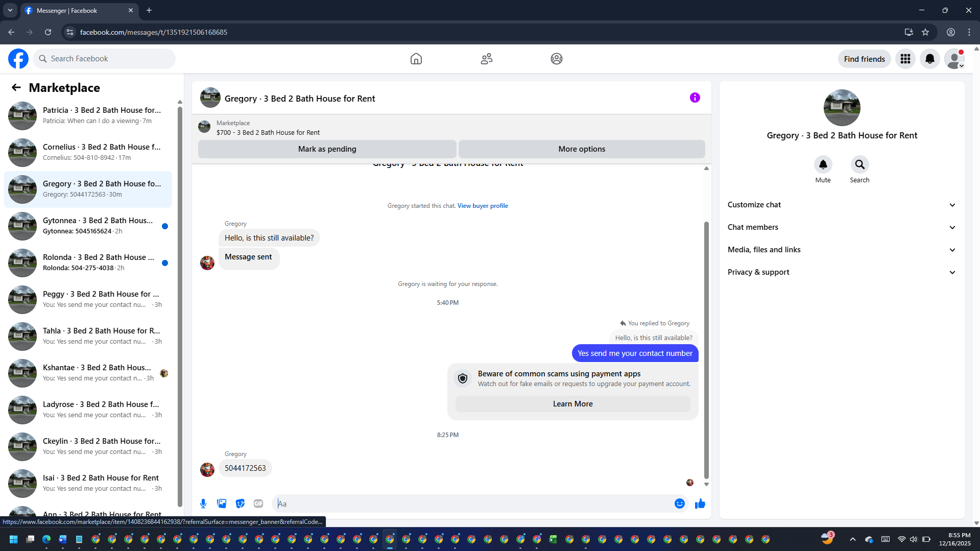
Task: Bookmark this page with the star icon
Action: (x=925, y=32)
